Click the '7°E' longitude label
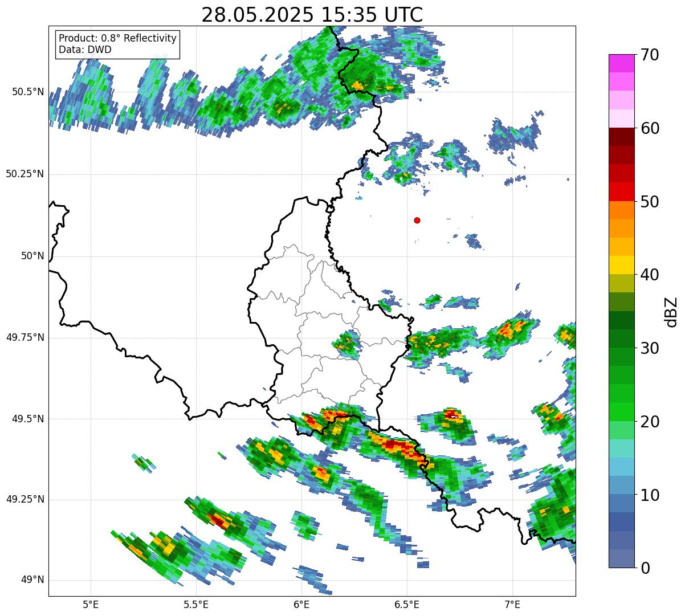 pyautogui.click(x=512, y=604)
